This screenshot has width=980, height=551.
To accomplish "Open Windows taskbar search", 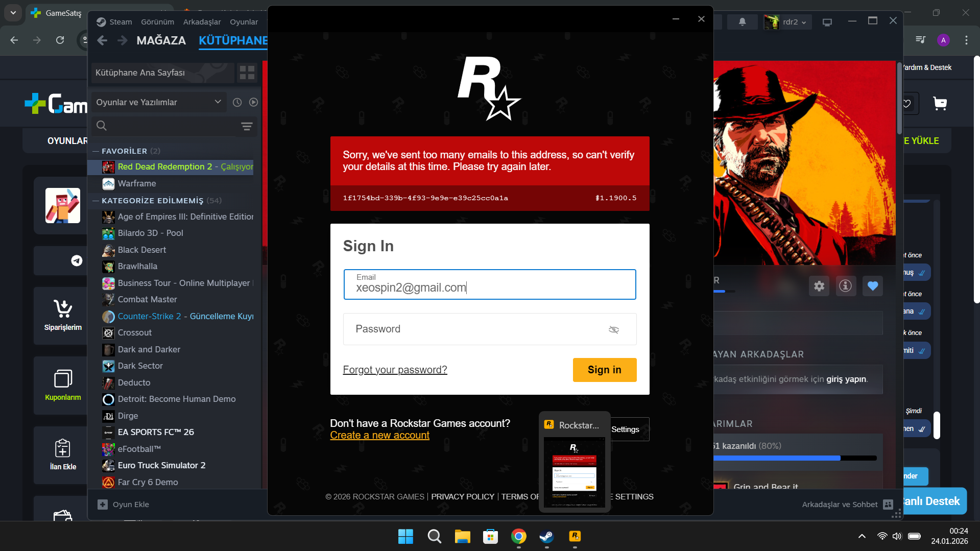I will pos(435,536).
